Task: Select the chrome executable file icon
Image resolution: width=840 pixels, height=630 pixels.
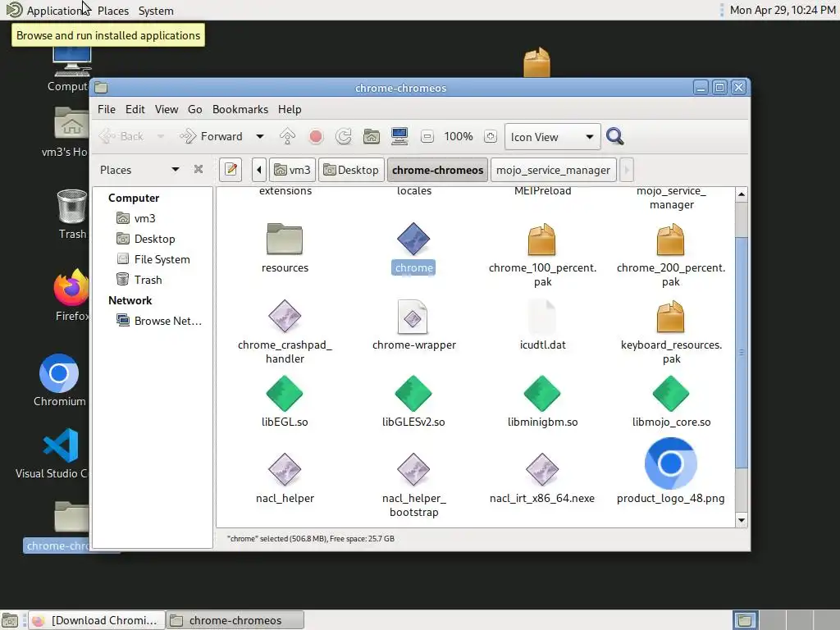Action: pyautogui.click(x=413, y=239)
